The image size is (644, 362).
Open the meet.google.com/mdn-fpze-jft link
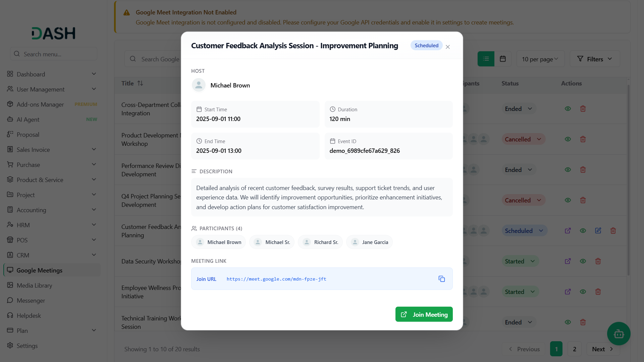276,279
